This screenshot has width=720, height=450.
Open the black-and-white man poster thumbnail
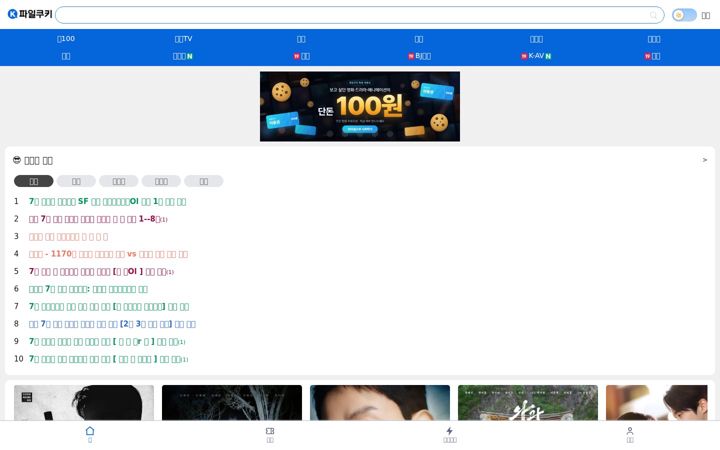click(x=84, y=403)
